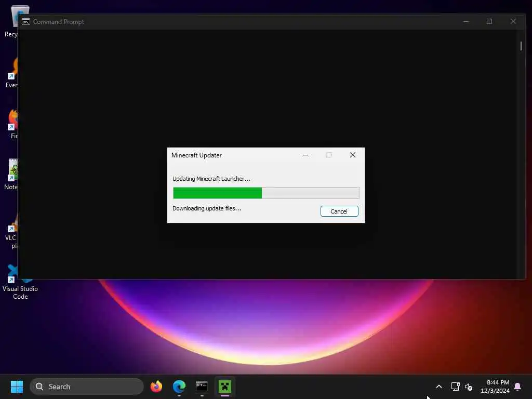
Task: Click the taskbar Search box
Action: tap(87, 387)
